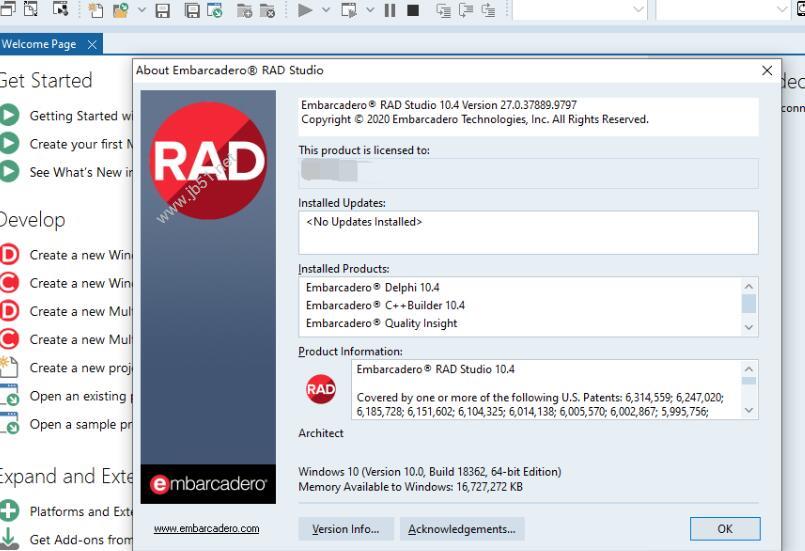Image resolution: width=805 pixels, height=551 pixels.
Task: Click the large RAD logo image
Action: tap(208, 160)
